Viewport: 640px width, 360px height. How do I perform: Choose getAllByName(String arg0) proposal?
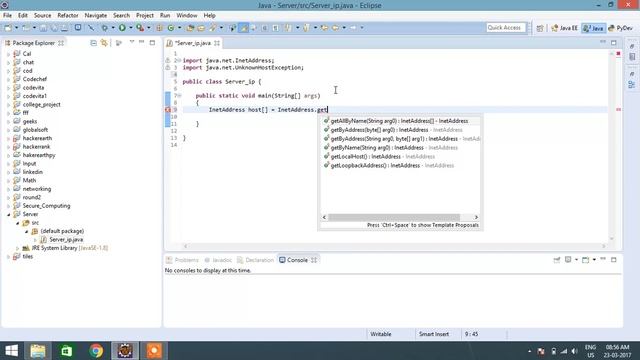(x=400, y=121)
